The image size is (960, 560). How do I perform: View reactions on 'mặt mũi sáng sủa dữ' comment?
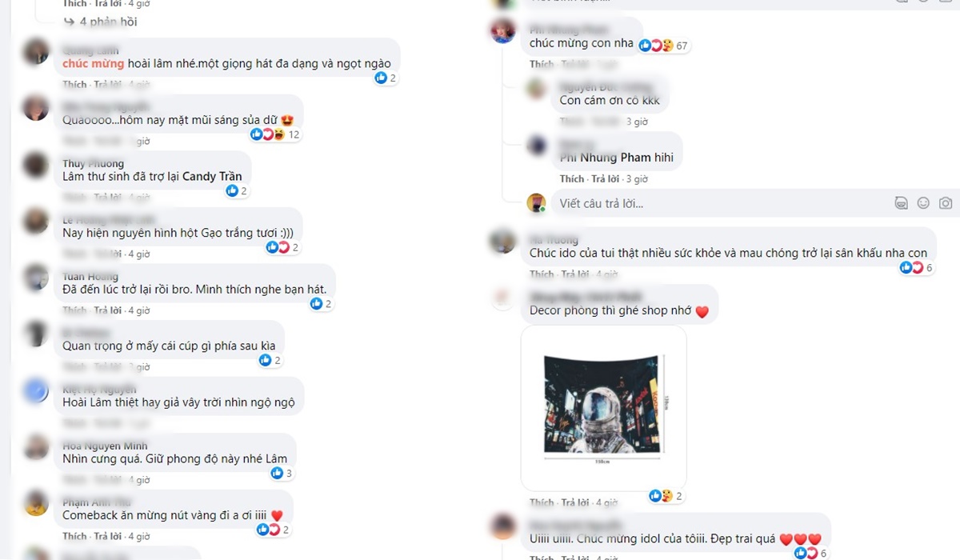click(x=275, y=134)
